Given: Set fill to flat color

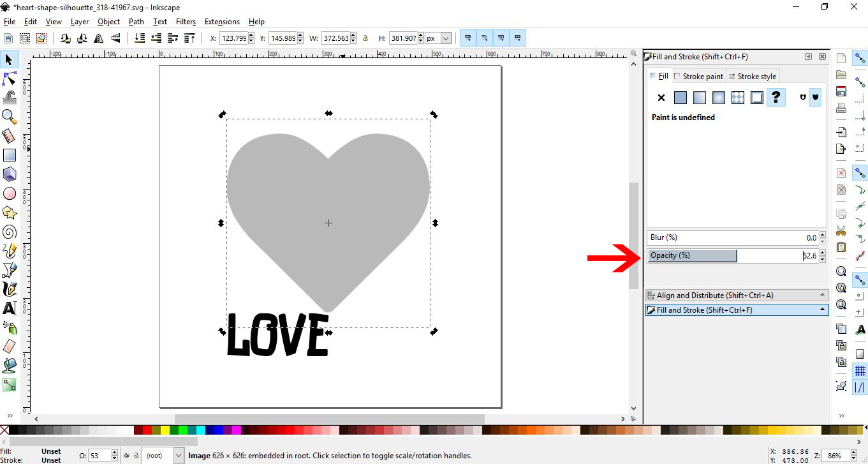Looking at the screenshot, I should pyautogui.click(x=680, y=97).
